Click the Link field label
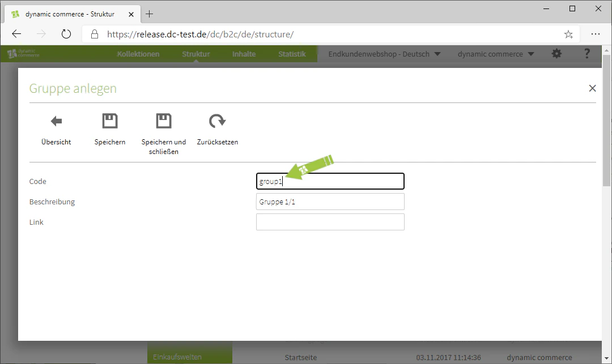This screenshot has width=612, height=364. coord(36,222)
